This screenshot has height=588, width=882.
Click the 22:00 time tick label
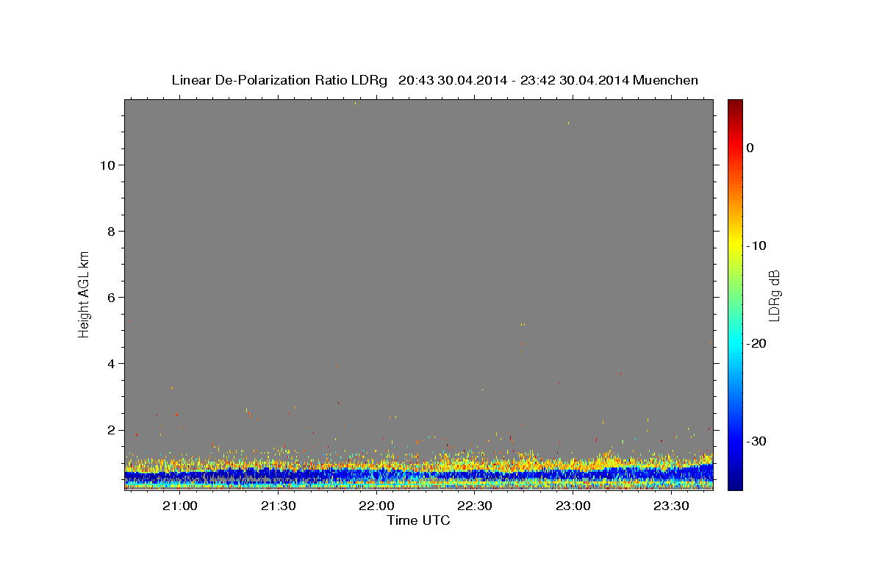(x=376, y=506)
